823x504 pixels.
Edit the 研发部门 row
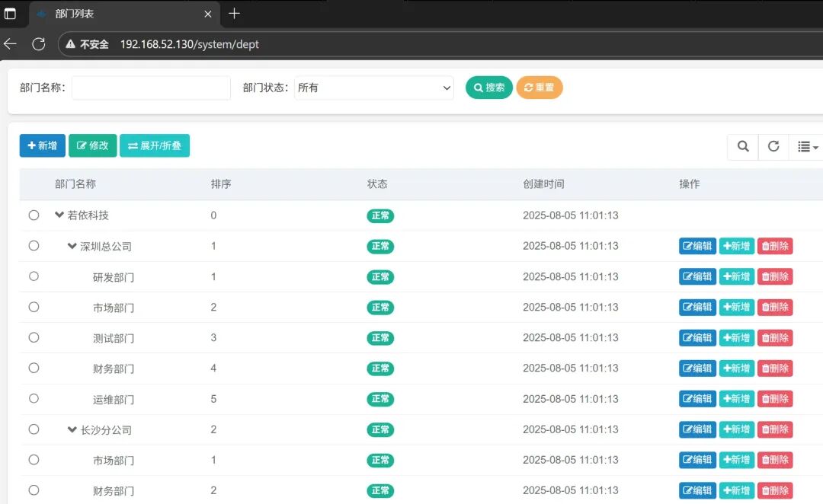point(697,276)
